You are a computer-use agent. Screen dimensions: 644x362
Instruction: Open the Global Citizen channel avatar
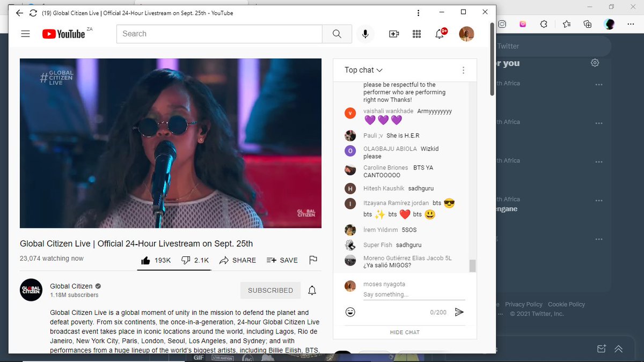(31, 290)
